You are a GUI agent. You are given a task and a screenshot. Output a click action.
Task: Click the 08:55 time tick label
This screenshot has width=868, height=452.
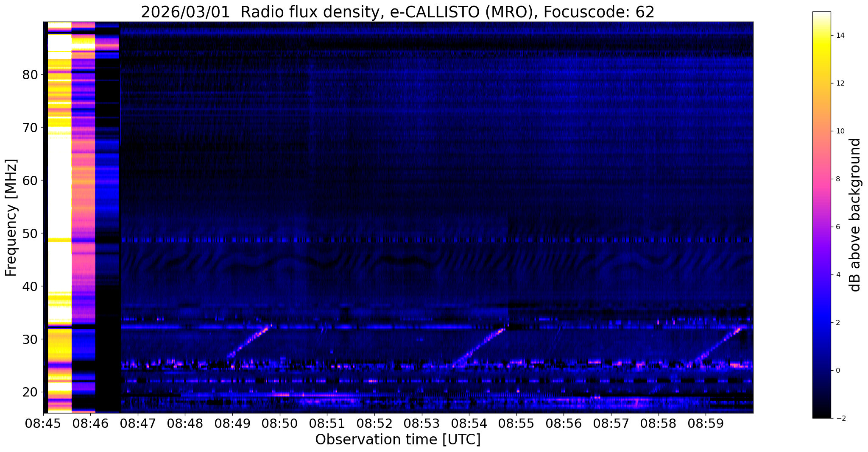(516, 423)
